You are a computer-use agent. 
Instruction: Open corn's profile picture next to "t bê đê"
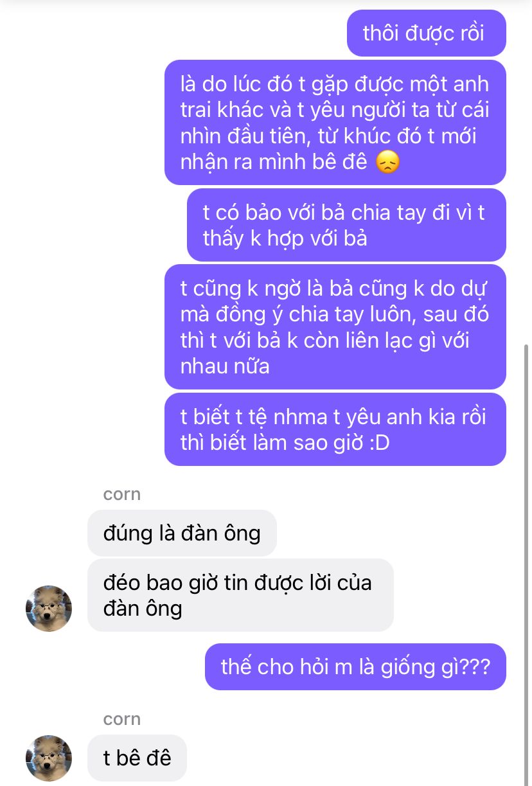[48, 758]
